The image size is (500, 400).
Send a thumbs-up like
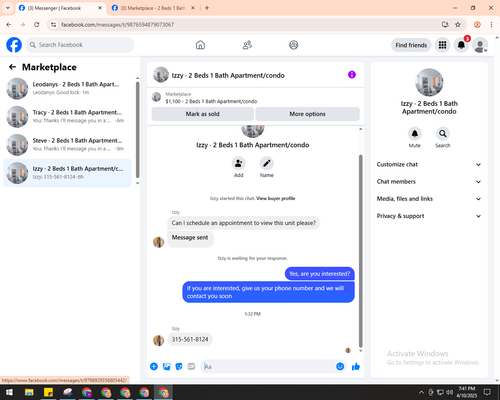356,367
